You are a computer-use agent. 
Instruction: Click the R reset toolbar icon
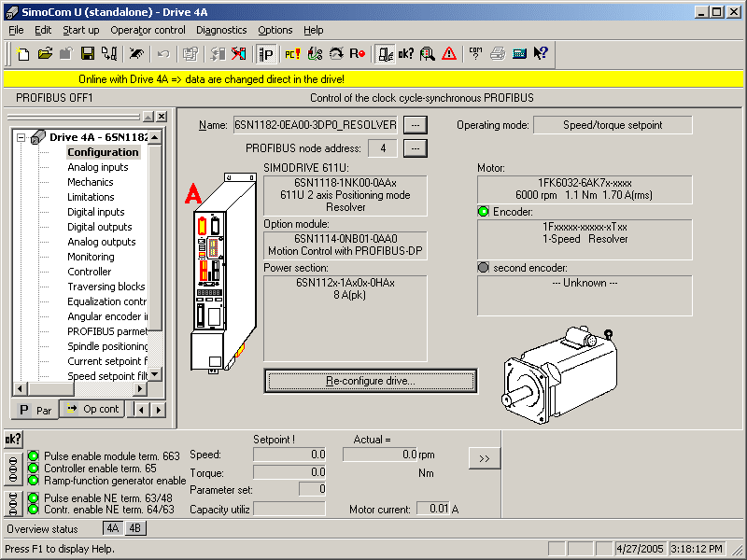point(358,54)
